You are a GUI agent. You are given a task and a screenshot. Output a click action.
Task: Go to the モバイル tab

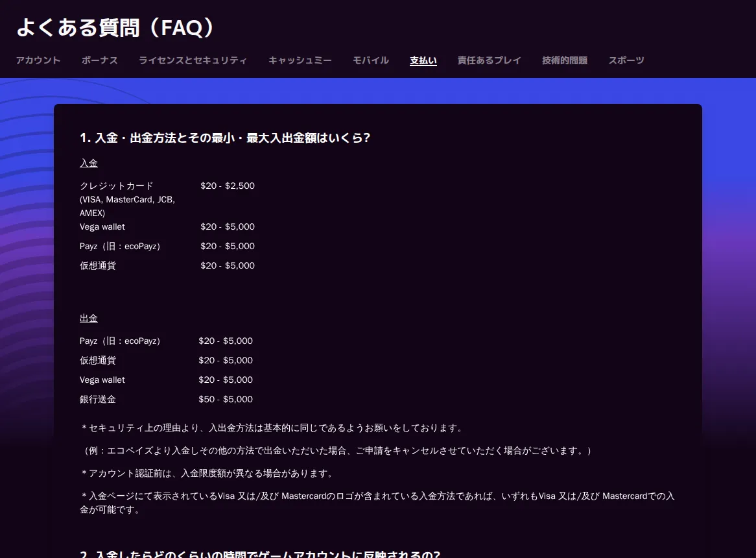371,60
